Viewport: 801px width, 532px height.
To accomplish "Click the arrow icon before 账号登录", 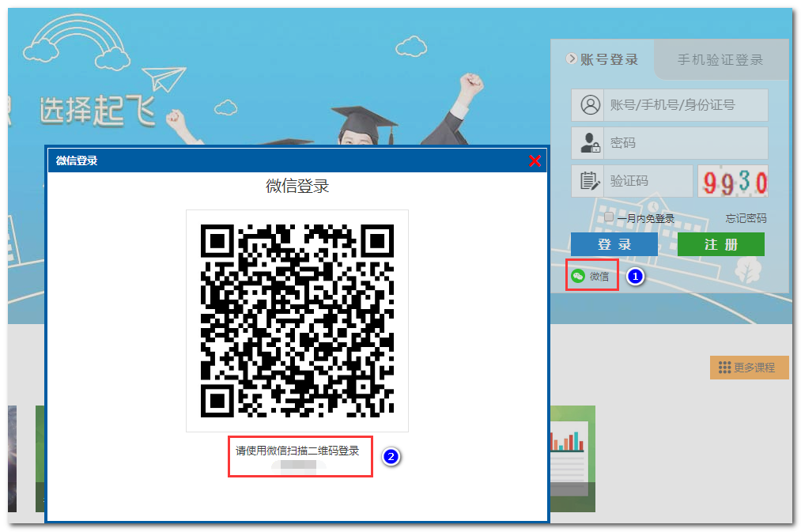I will click(572, 58).
